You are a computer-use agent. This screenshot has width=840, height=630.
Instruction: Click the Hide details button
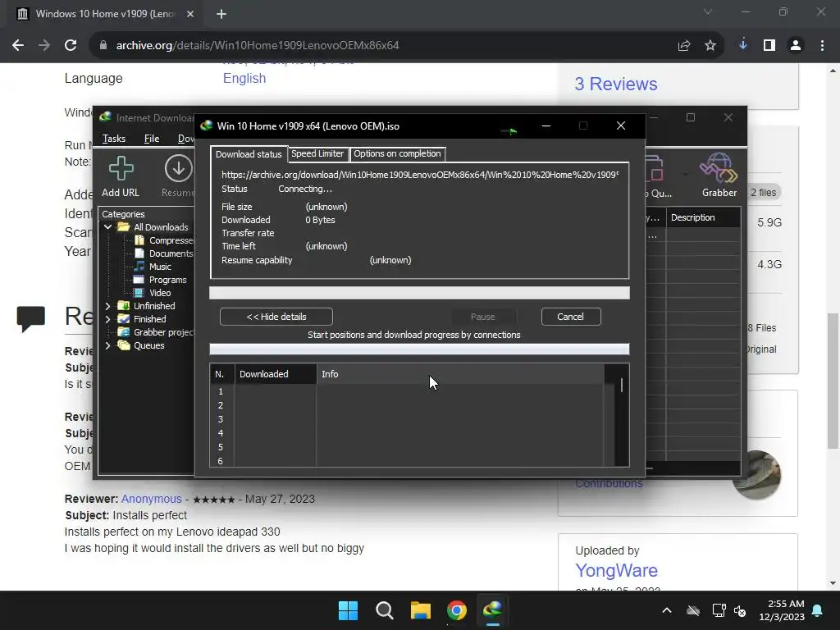(x=276, y=317)
